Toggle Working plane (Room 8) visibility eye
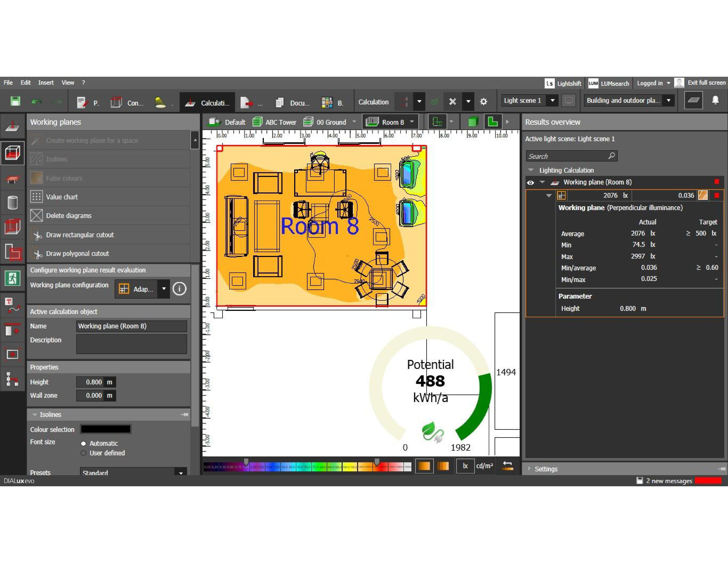Viewport: 728px width, 563px height. tap(530, 182)
